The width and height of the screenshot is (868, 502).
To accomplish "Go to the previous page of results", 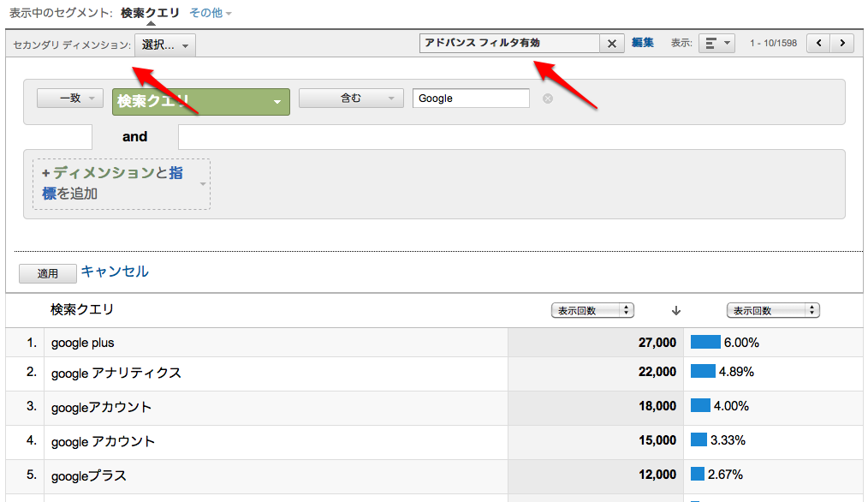I will point(818,43).
